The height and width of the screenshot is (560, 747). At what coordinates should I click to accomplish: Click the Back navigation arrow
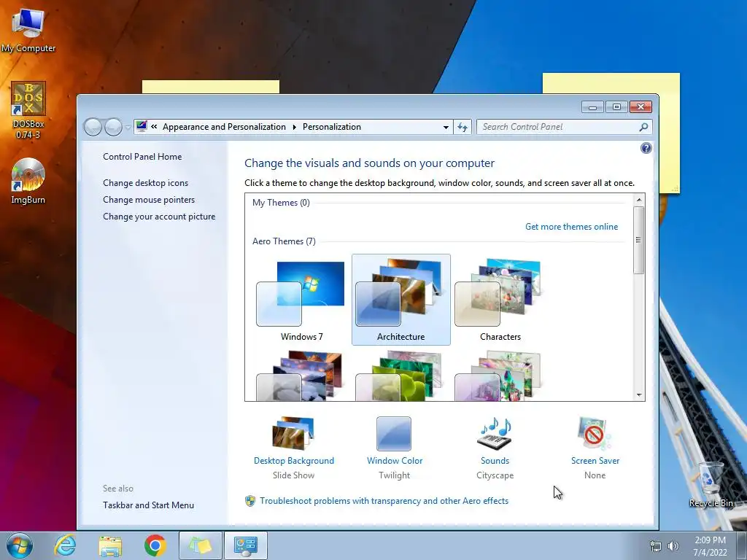(93, 127)
